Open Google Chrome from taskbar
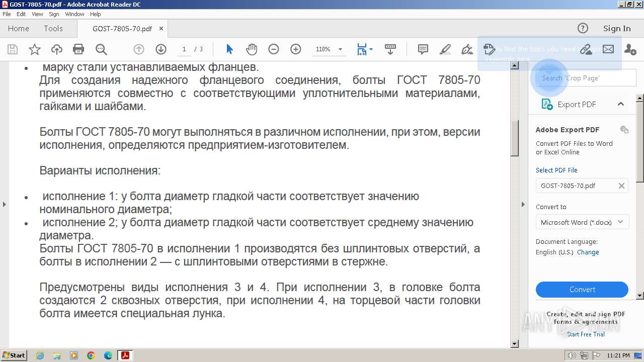This screenshot has height=362, width=644. [x=91, y=355]
